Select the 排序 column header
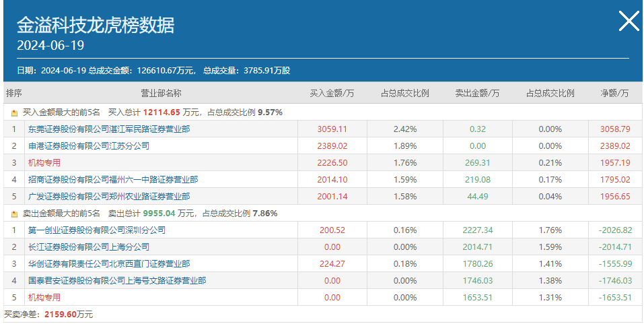Screen dimensions: 644x324 coord(14,94)
